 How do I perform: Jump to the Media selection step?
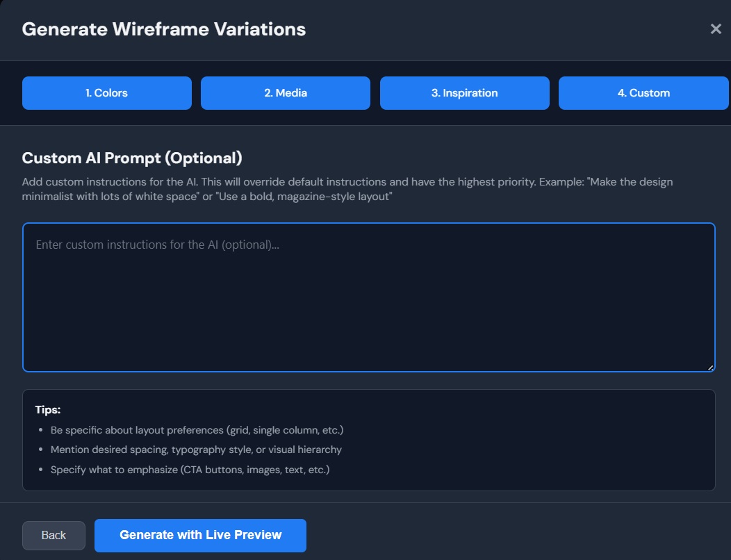285,92
